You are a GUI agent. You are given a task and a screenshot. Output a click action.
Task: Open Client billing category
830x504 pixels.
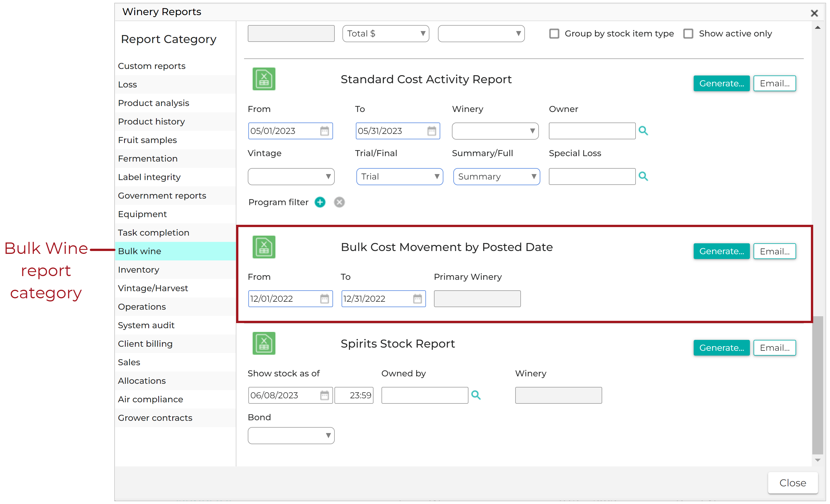pos(175,344)
